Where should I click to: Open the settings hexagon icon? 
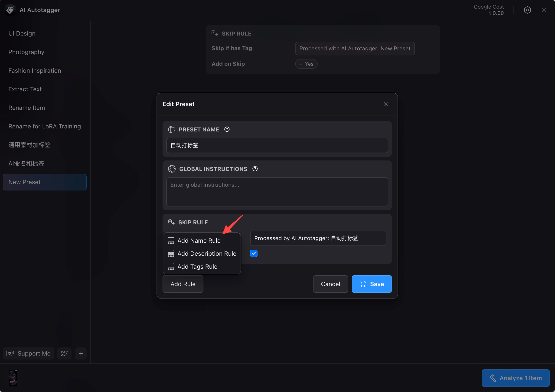coord(527,10)
